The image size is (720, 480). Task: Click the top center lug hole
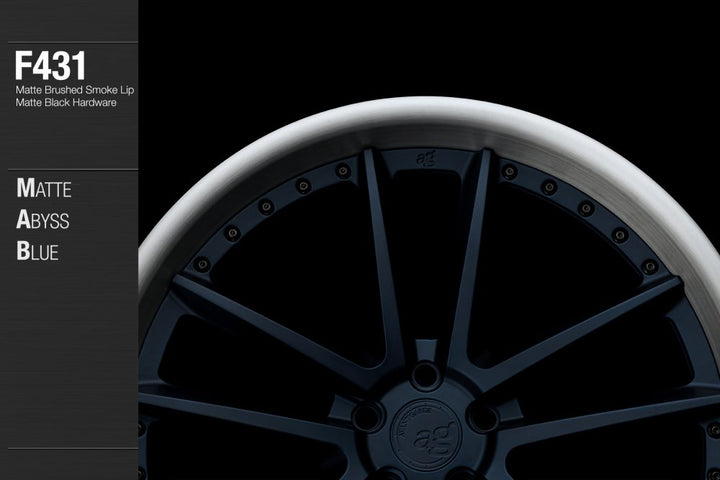click(426, 376)
